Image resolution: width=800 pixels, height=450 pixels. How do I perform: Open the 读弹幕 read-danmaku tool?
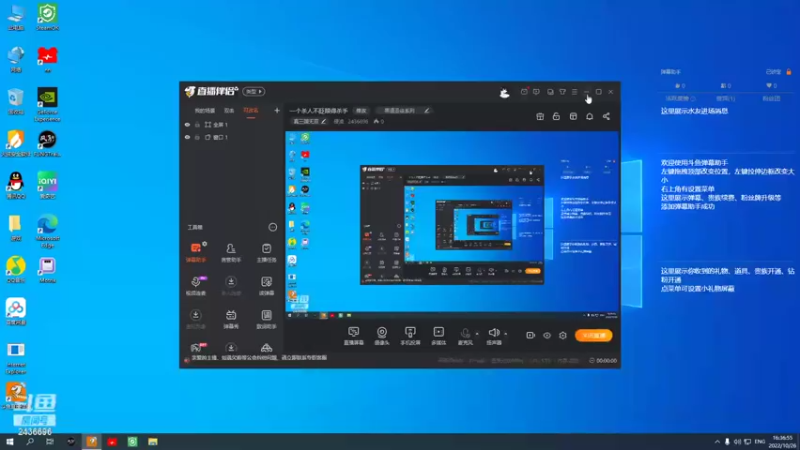tap(266, 286)
